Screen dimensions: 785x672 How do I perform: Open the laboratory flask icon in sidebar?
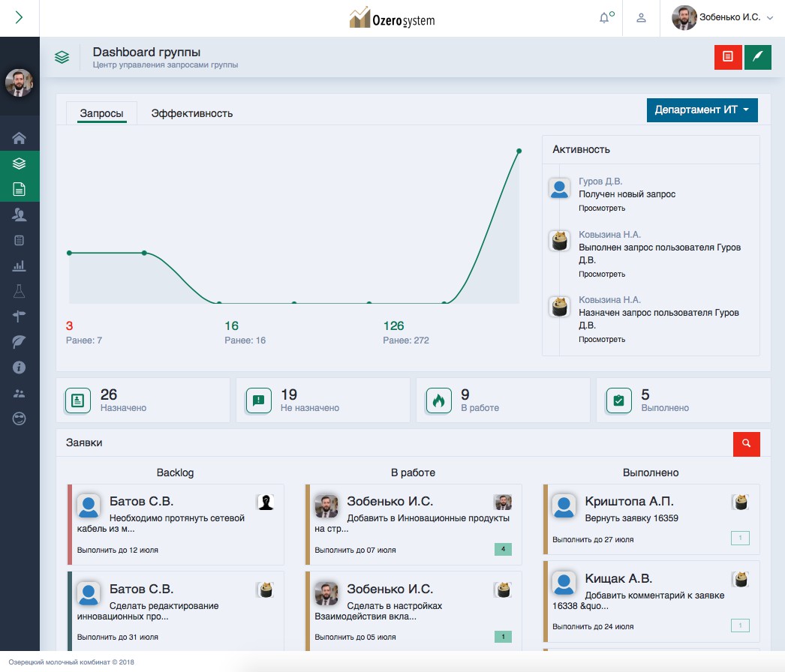(19, 291)
